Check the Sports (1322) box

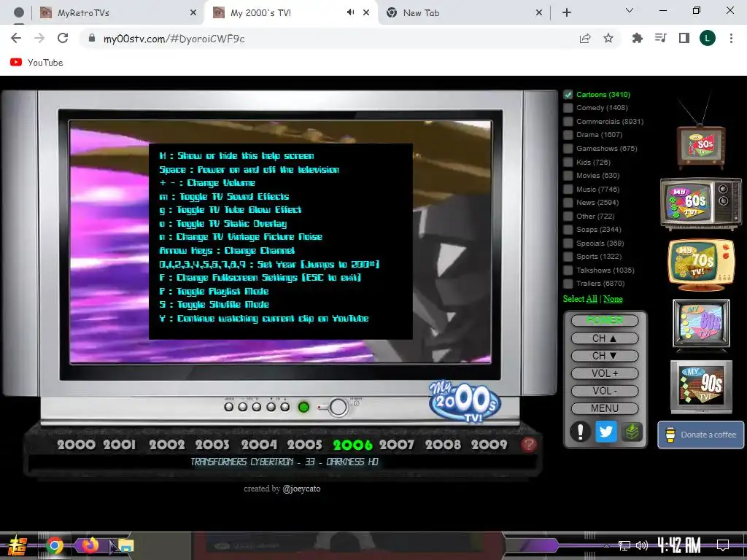pos(568,256)
